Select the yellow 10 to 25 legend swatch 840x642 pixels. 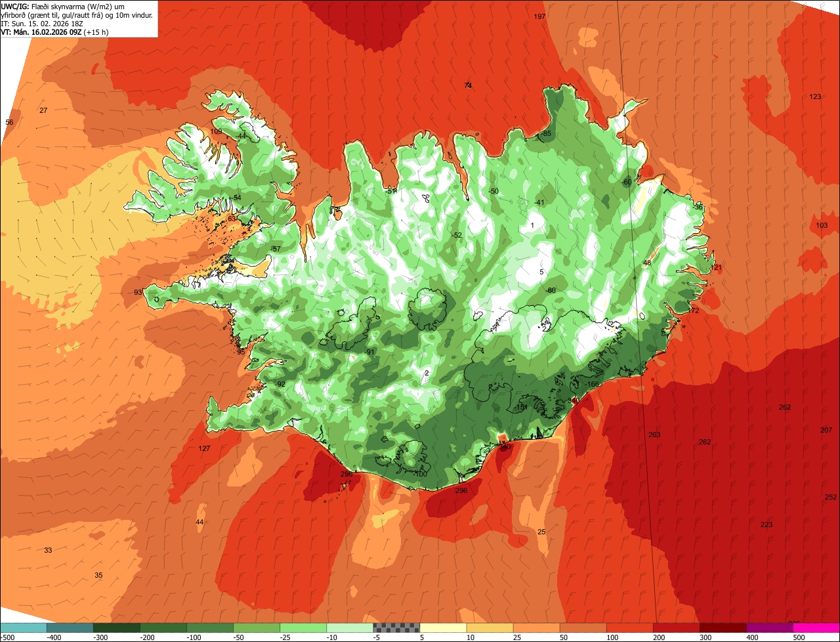click(490, 628)
